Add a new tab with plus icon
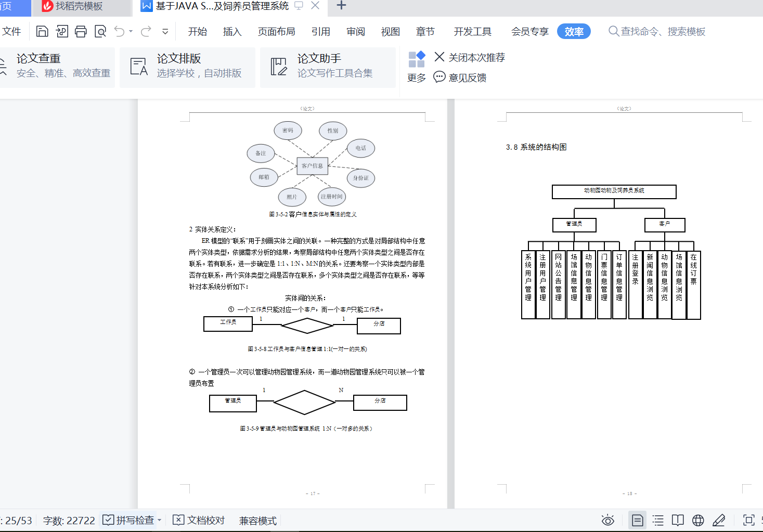This screenshot has width=763, height=532. [x=341, y=6]
